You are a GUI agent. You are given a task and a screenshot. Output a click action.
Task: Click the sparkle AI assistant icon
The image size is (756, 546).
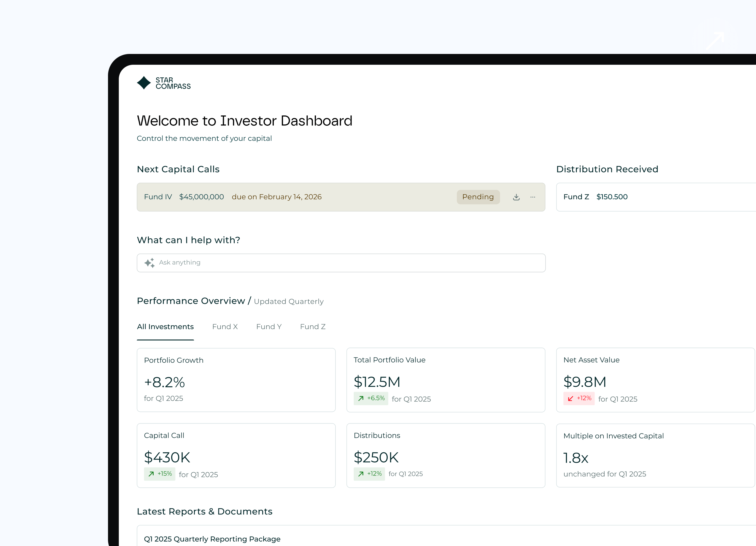[149, 262]
